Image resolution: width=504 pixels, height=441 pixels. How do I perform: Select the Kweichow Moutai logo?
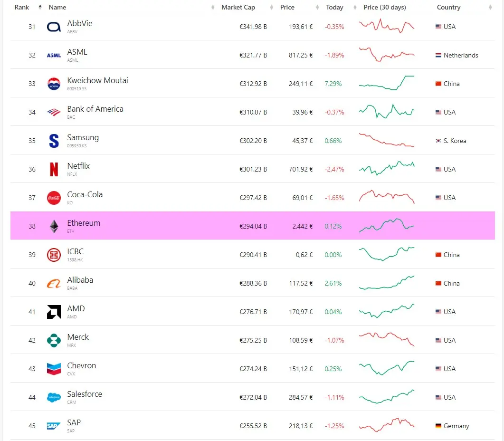tap(54, 84)
